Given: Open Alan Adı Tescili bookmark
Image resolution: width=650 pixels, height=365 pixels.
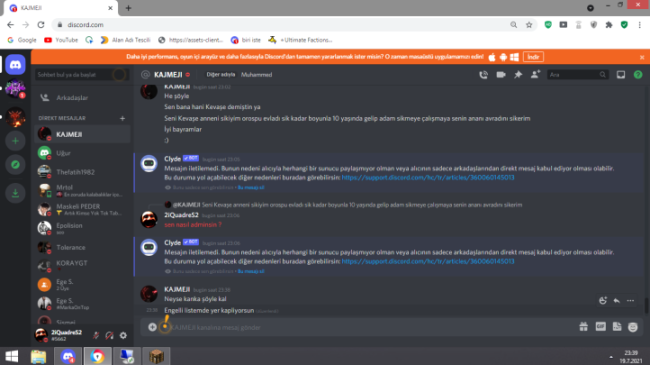Looking at the screenshot, I should pyautogui.click(x=125, y=40).
